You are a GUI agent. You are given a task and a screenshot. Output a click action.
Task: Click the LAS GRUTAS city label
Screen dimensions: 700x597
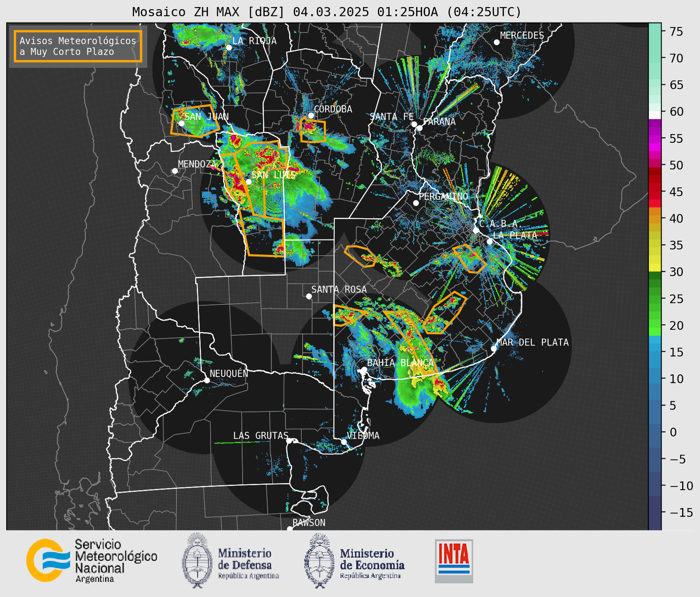(261, 436)
